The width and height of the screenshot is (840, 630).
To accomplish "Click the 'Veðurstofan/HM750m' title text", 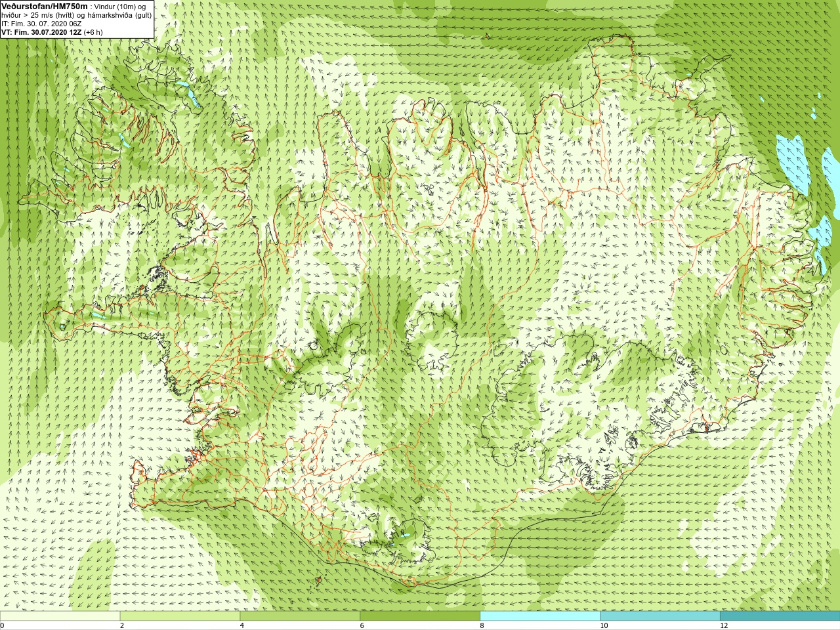I will (x=45, y=6).
